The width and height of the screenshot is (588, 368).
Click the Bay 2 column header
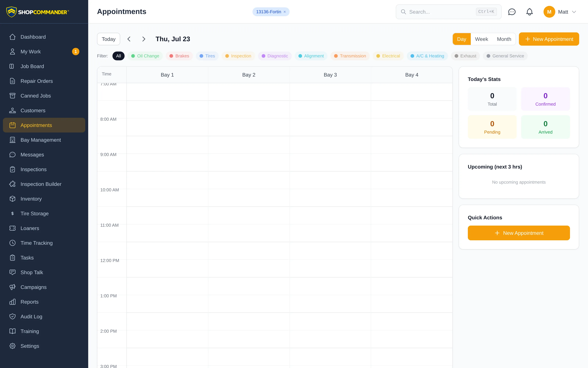click(x=249, y=75)
